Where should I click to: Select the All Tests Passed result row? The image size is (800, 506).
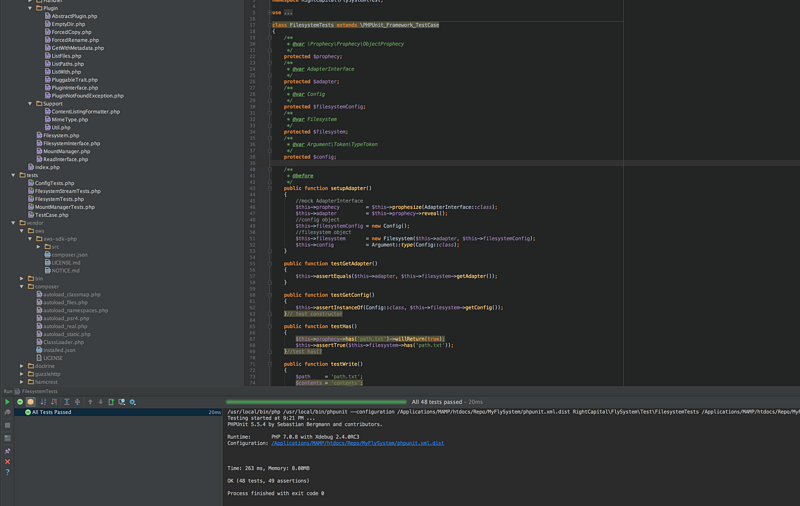point(118,412)
